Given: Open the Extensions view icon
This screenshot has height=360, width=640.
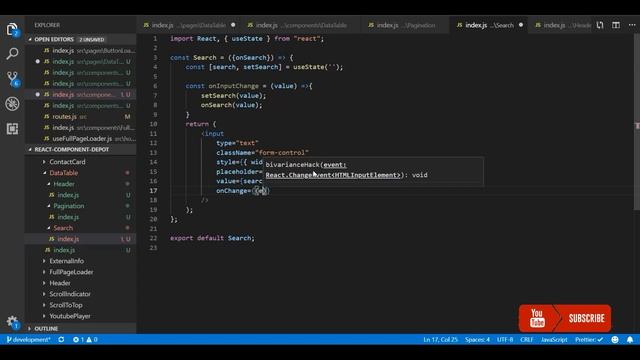Looking at the screenshot, I should tap(12, 129).
